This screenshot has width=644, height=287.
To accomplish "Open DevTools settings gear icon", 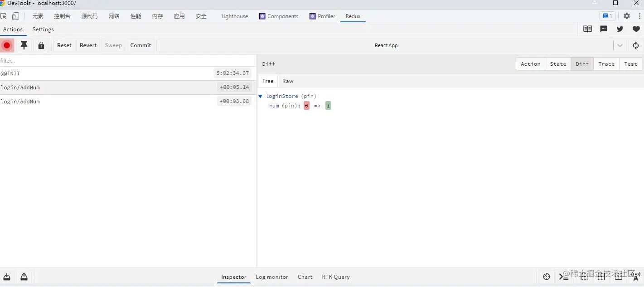I will pyautogui.click(x=627, y=16).
